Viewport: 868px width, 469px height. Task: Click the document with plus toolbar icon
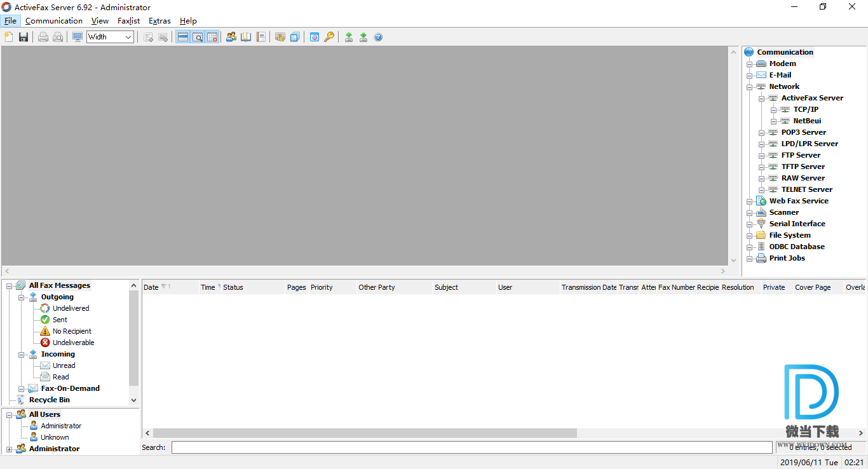click(149, 37)
